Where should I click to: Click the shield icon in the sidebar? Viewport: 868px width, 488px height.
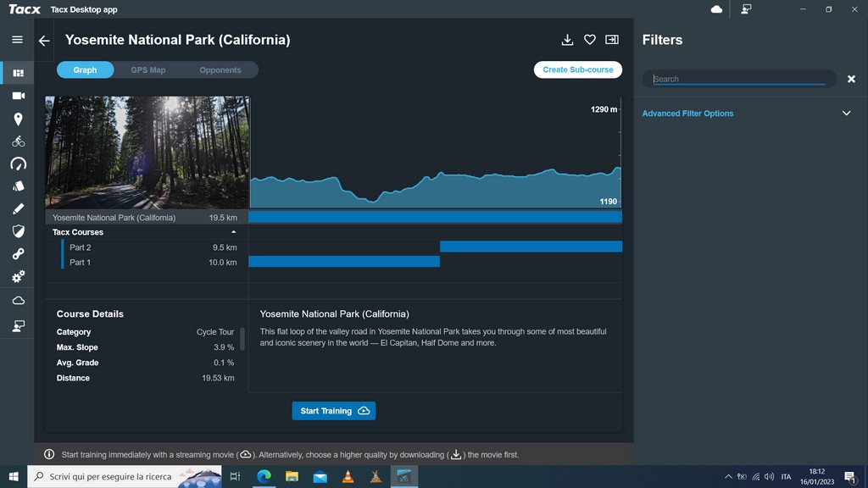[x=18, y=230]
